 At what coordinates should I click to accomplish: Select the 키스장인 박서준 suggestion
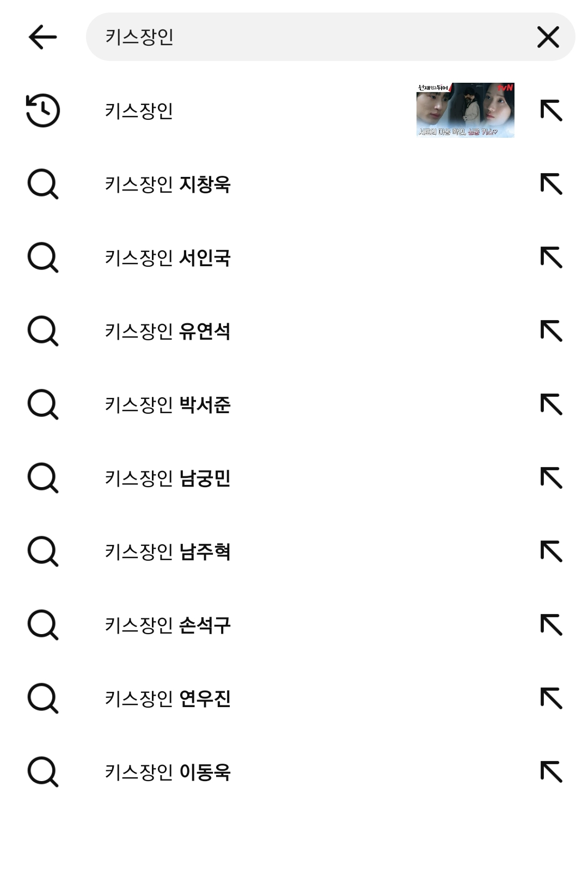168,405
